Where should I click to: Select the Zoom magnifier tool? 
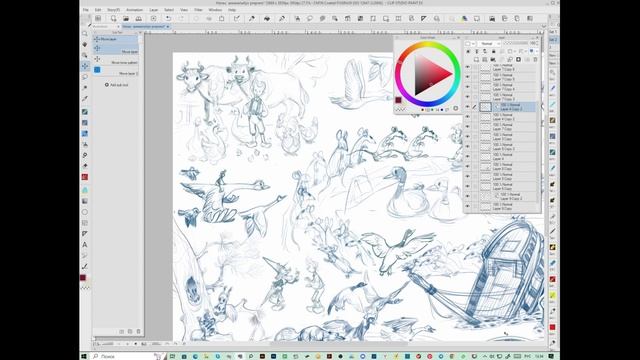coord(84,33)
